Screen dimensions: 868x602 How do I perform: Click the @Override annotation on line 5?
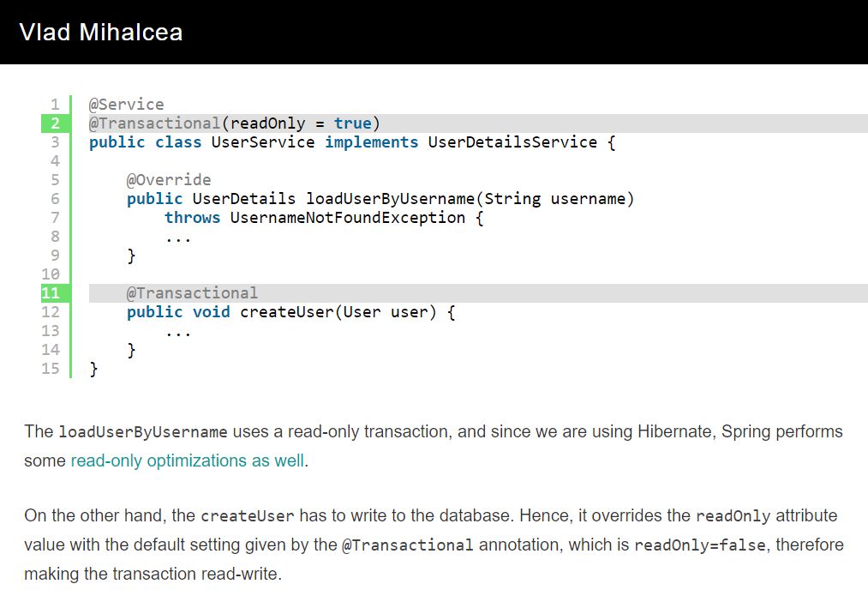click(168, 179)
